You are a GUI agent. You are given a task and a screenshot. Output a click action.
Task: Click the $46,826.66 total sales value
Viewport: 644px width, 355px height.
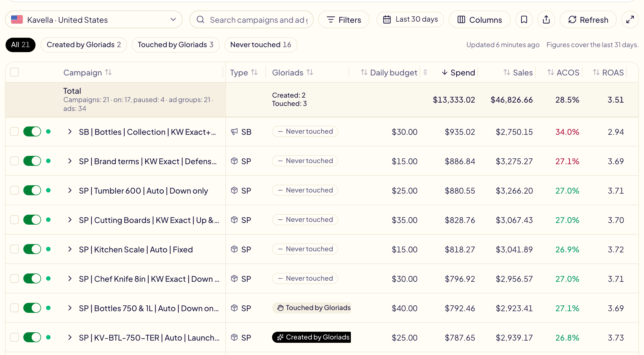512,100
